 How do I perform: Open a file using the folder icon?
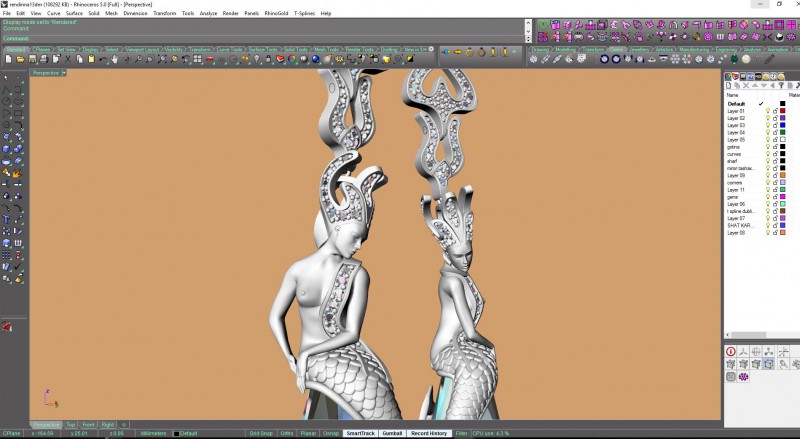point(20,59)
